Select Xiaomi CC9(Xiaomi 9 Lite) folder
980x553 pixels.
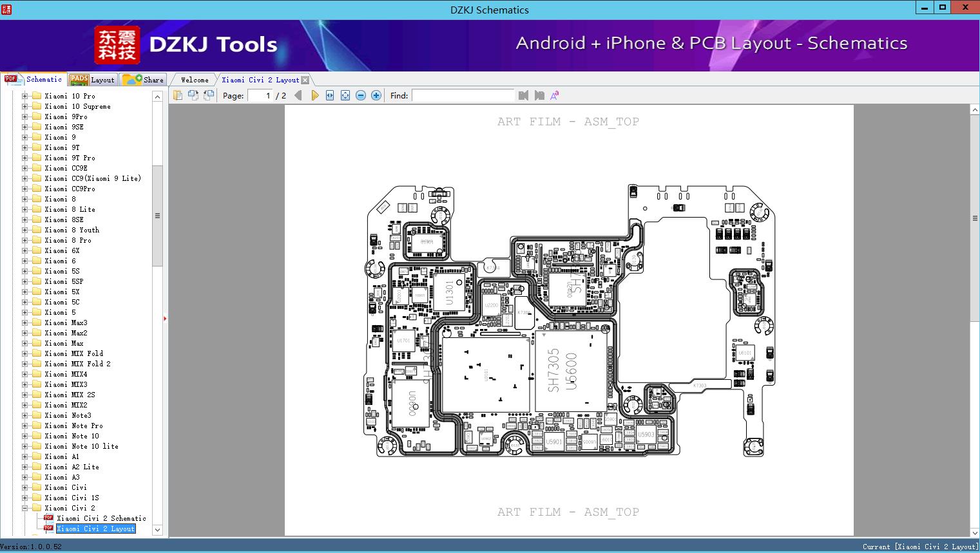(93, 178)
